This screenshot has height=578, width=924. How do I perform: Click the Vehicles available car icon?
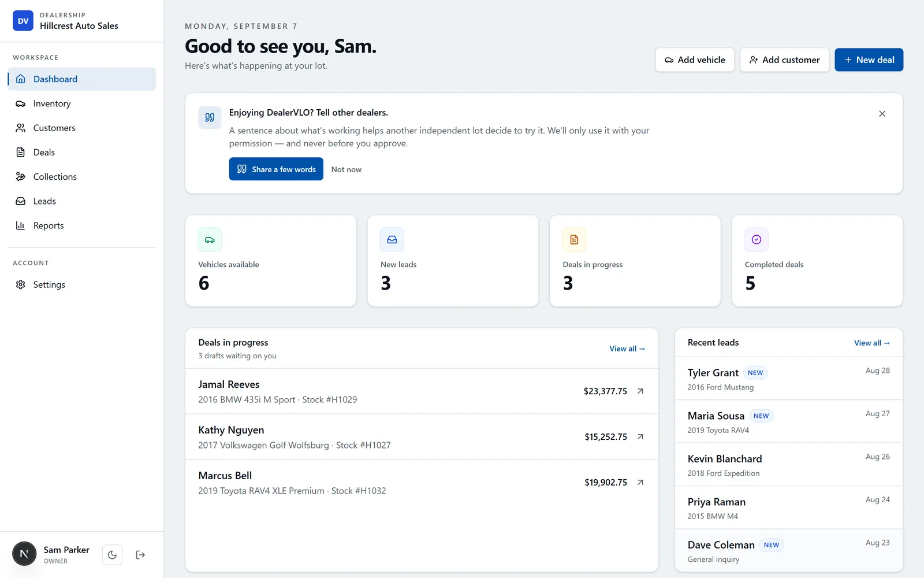click(210, 240)
